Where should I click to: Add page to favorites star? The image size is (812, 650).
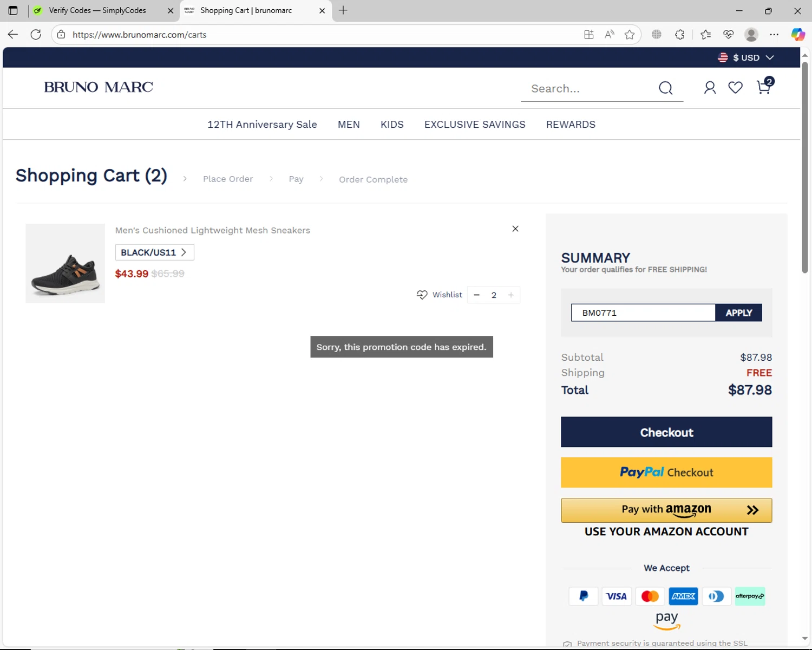click(x=630, y=35)
